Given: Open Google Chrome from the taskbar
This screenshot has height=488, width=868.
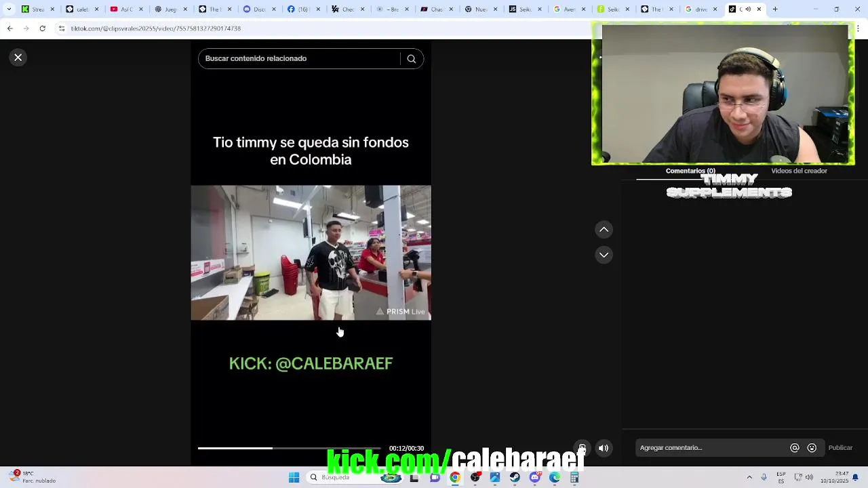Looking at the screenshot, I should pyautogui.click(x=455, y=477).
